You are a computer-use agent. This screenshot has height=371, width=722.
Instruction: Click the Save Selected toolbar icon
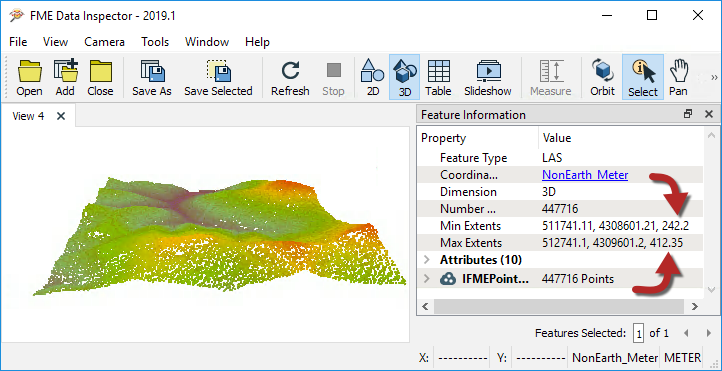[x=218, y=77]
